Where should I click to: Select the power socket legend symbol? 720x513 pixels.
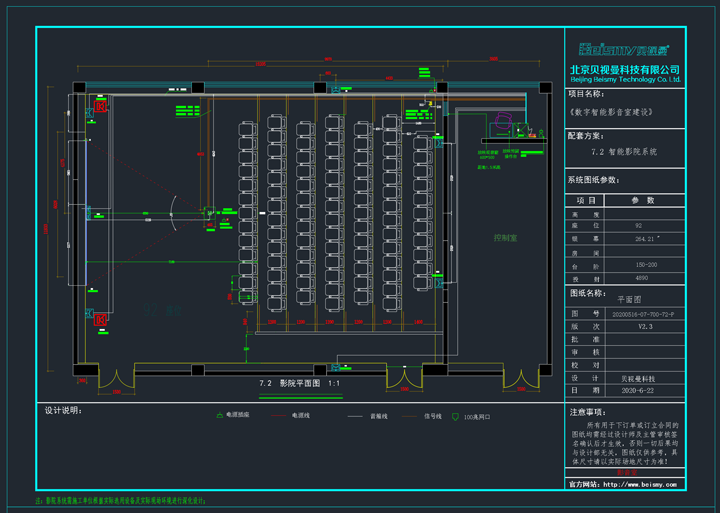[219, 415]
